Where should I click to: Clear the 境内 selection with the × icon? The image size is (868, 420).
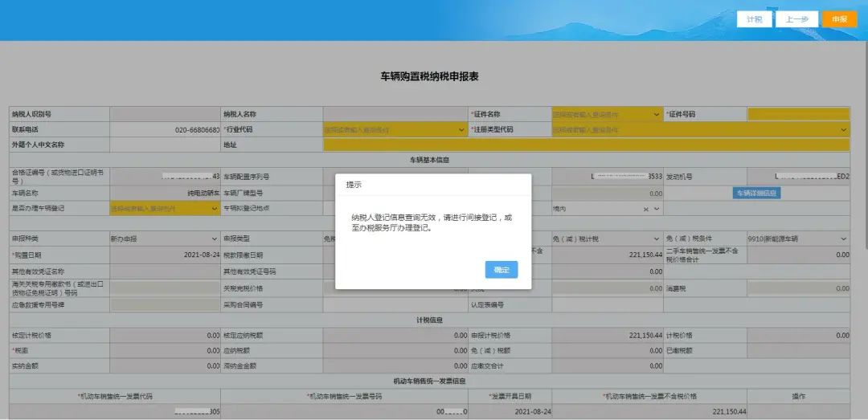click(646, 209)
